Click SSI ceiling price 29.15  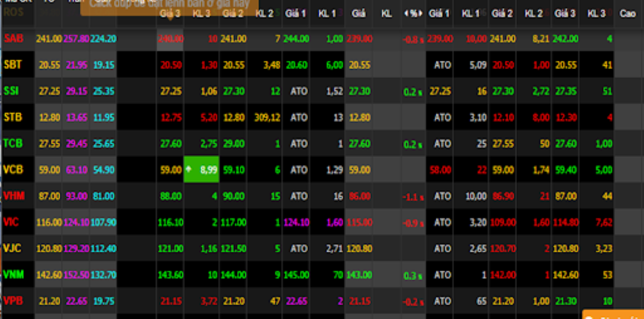(77, 91)
